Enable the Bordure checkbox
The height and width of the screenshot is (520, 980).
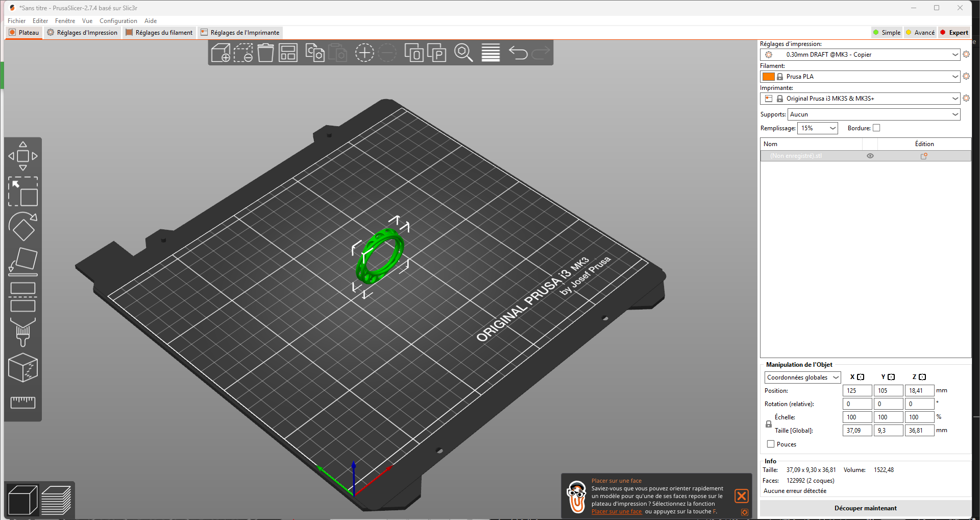click(876, 128)
